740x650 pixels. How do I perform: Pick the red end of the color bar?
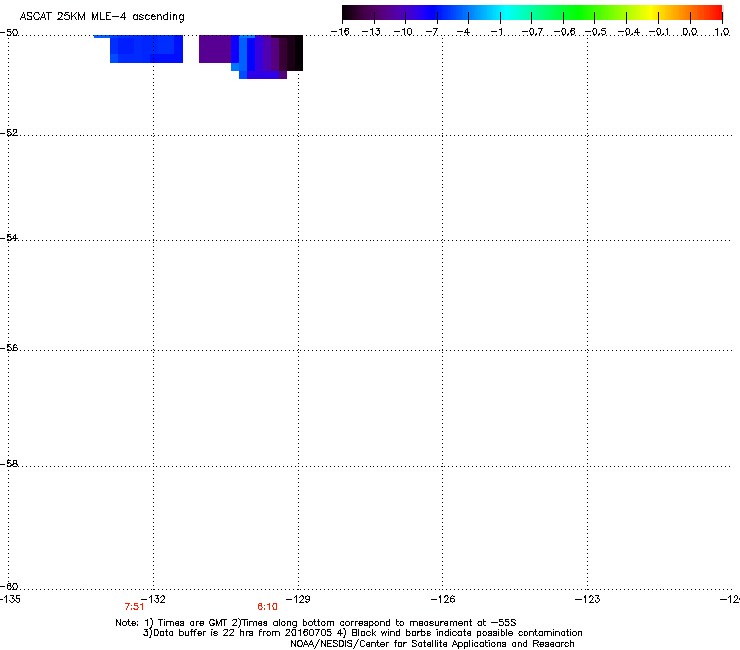(715, 13)
